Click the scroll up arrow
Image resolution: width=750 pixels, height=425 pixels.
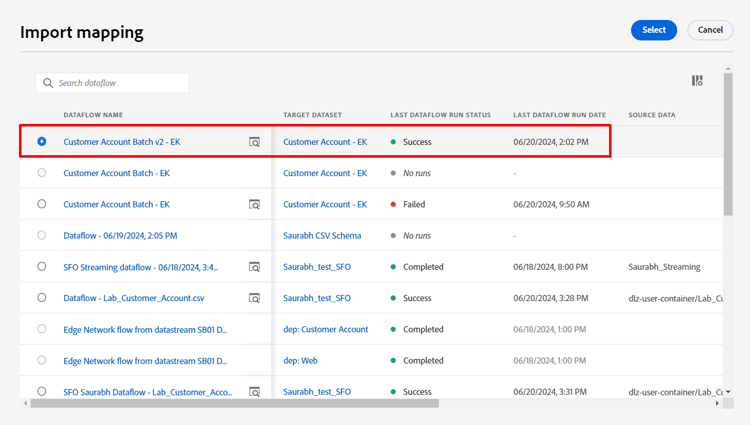[x=728, y=69]
